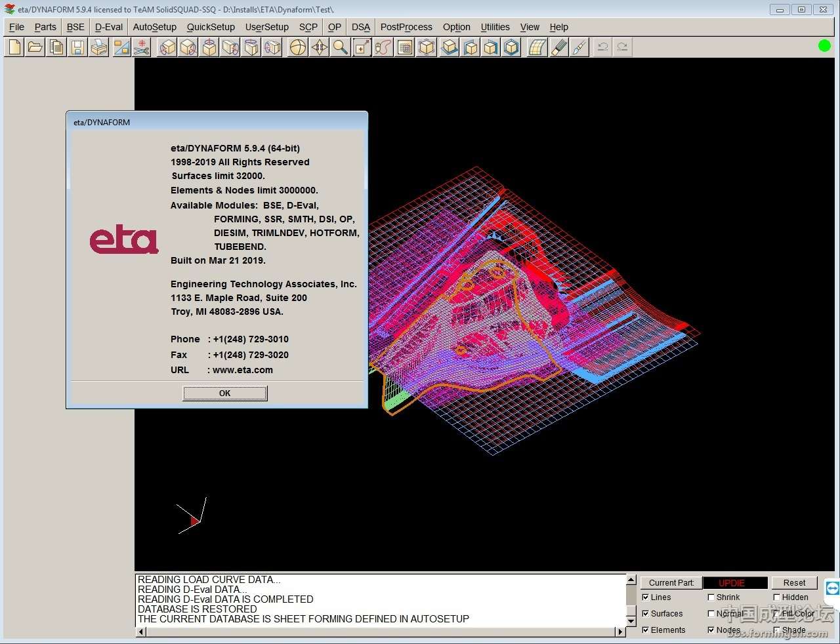Click the Free Hand Zoom mouse icon

coord(383,47)
